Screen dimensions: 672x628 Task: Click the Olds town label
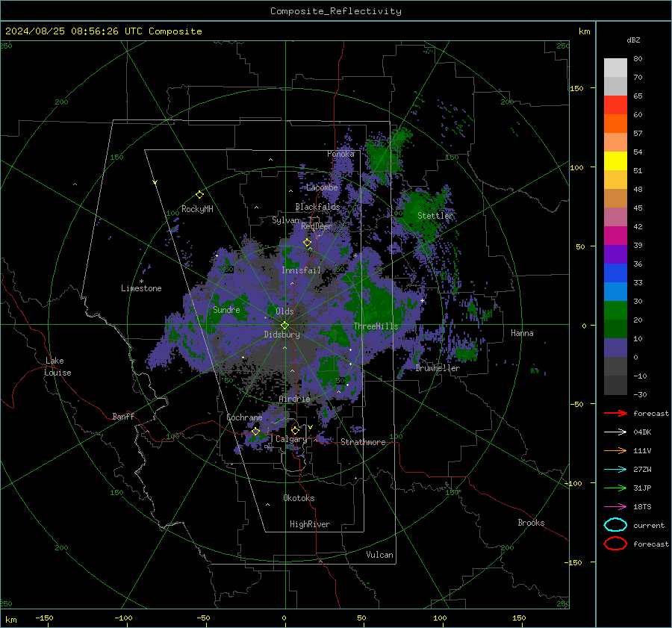(284, 311)
